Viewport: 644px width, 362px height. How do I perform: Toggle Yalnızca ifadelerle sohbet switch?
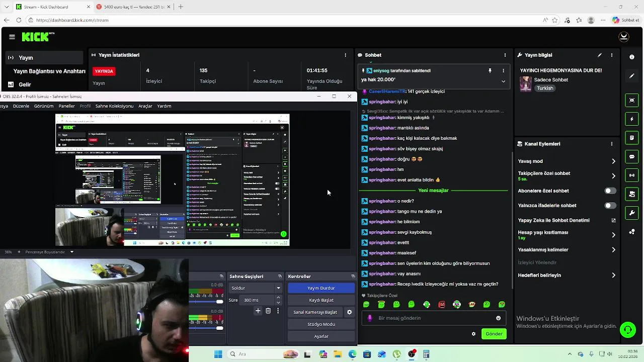click(610, 205)
